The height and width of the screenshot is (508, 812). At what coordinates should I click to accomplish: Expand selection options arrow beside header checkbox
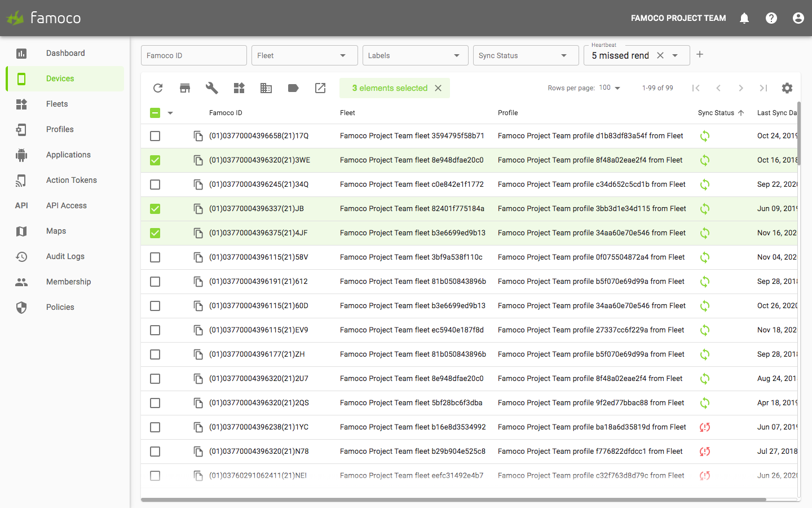point(170,113)
